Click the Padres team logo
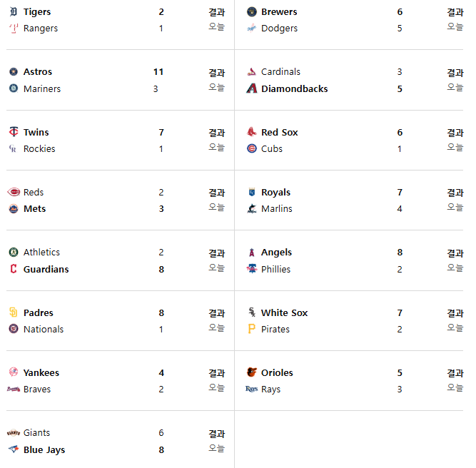 (x=14, y=312)
